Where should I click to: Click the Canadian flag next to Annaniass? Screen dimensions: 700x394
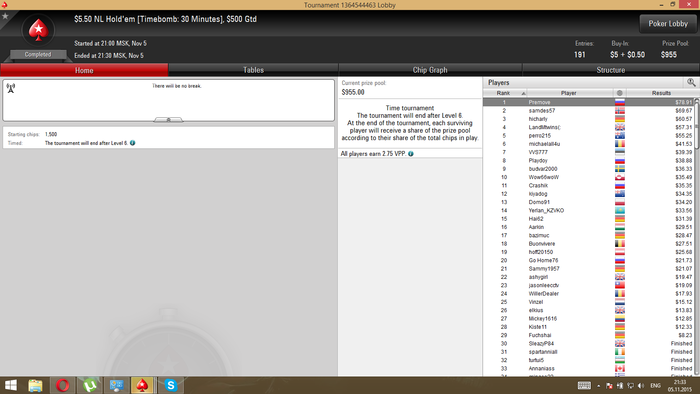pyautogui.click(x=620, y=369)
